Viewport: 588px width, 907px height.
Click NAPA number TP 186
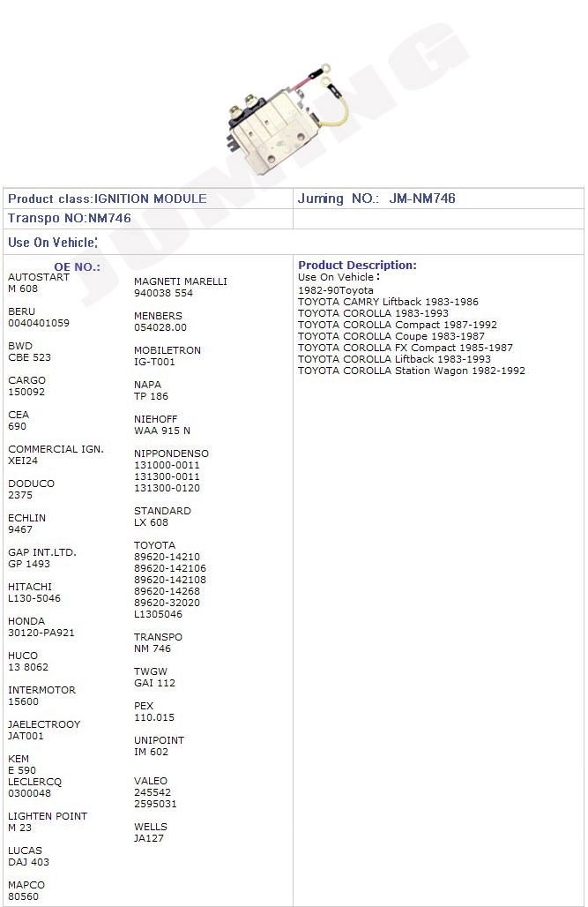(151, 396)
